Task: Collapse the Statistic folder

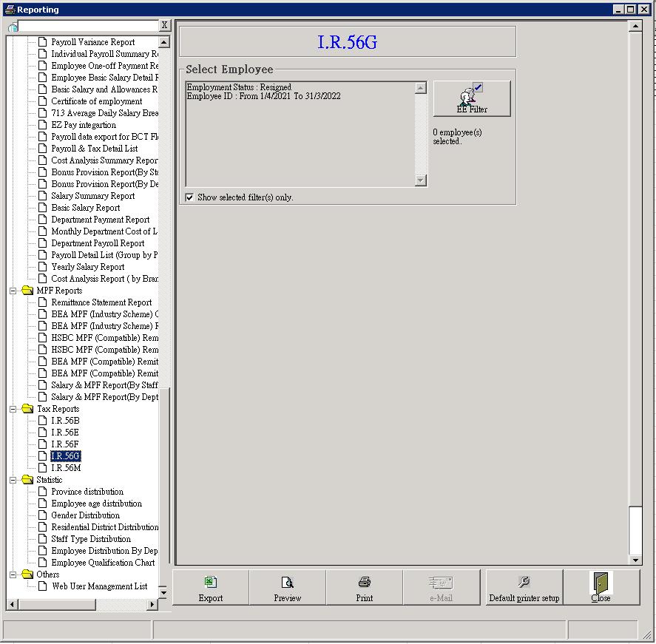Action: (13, 480)
